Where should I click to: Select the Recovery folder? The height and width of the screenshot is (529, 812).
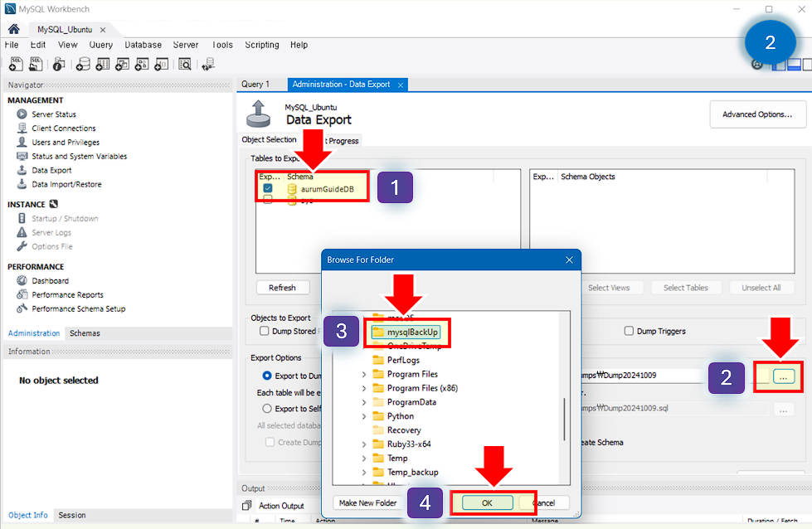point(397,430)
